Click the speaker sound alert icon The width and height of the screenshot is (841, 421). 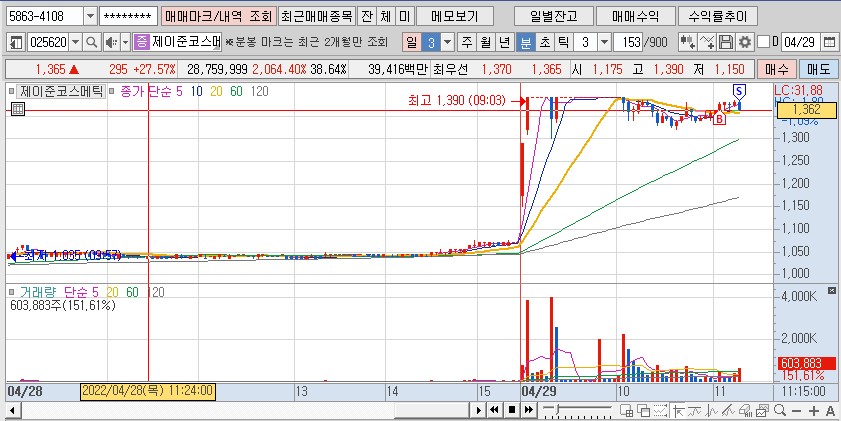pyautogui.click(x=111, y=42)
